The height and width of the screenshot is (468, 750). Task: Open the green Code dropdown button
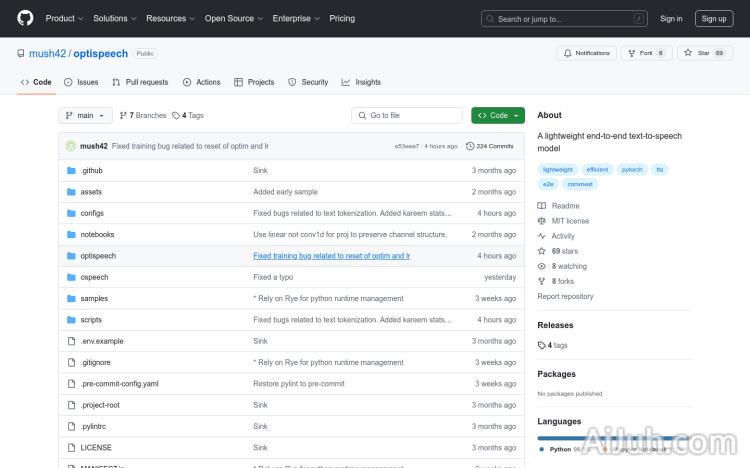tap(497, 116)
